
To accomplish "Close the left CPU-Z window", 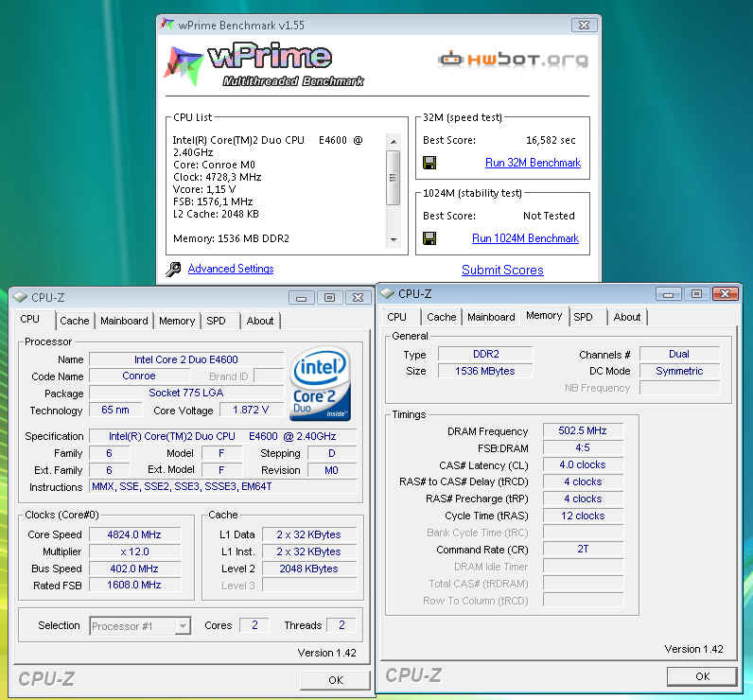I will coord(359,298).
